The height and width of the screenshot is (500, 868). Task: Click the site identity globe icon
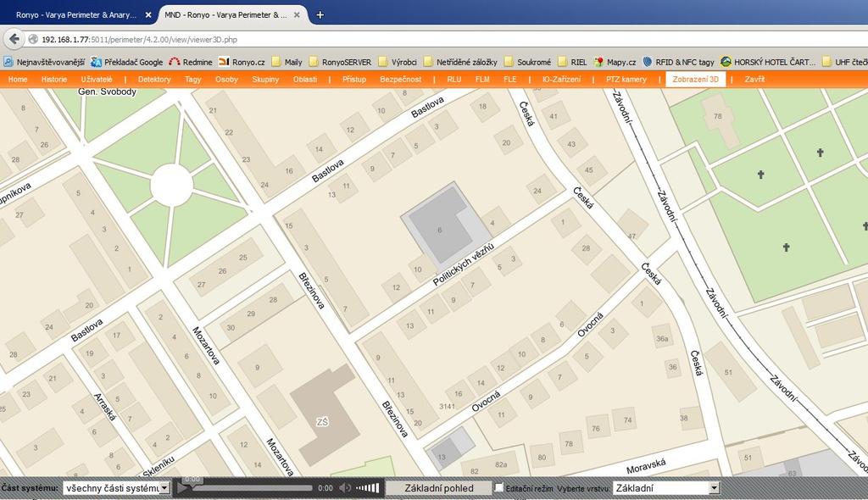tap(33, 39)
